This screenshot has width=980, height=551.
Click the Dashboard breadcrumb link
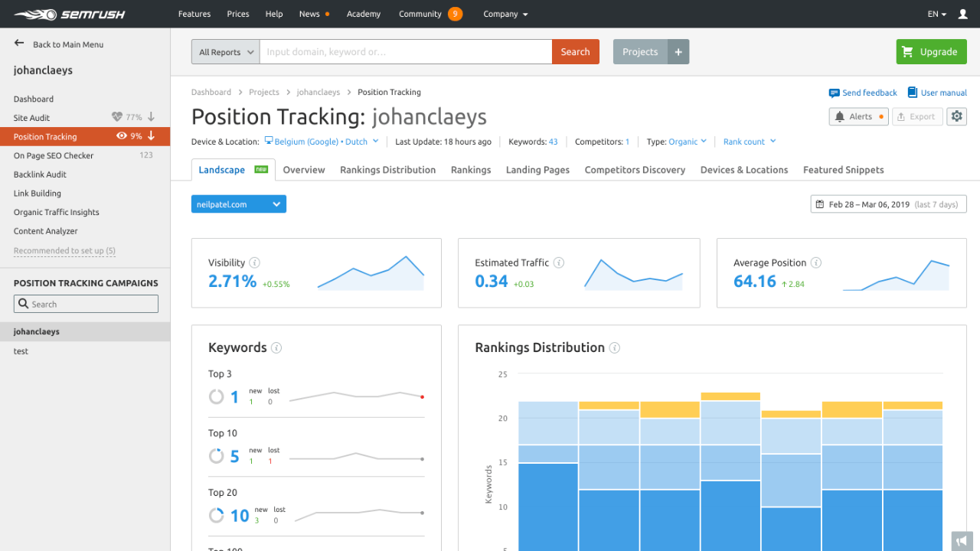211,93
